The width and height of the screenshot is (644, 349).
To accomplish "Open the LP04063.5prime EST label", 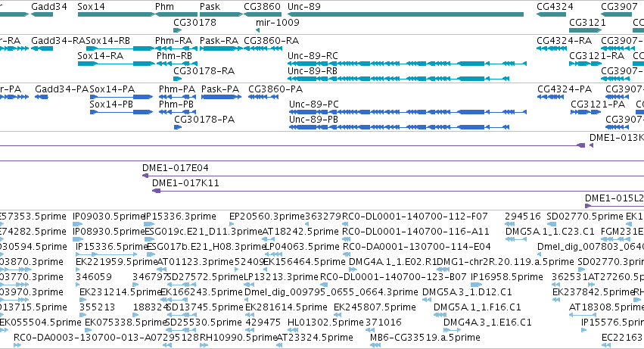I will 301,247.
